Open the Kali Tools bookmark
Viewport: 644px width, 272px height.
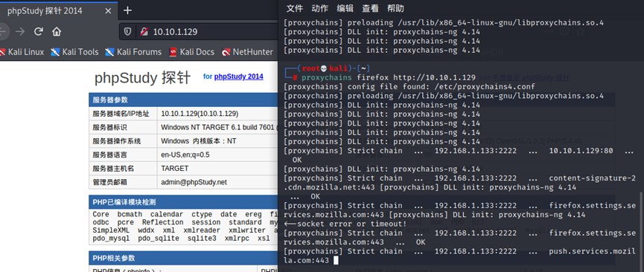tap(74, 52)
